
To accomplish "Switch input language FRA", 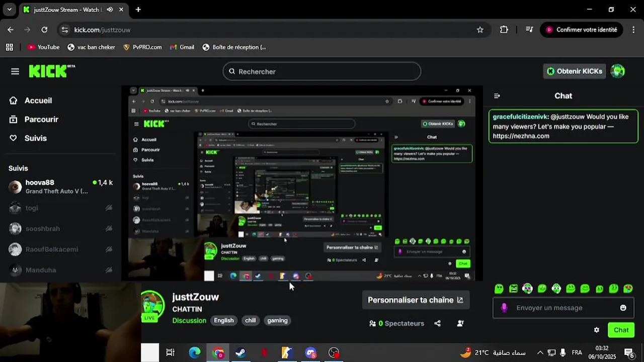I will coord(577,352).
